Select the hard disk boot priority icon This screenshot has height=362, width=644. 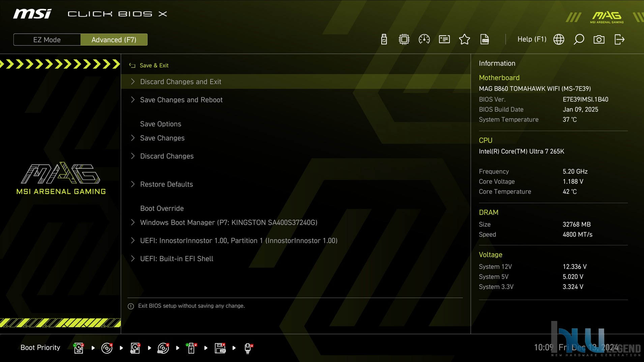click(x=79, y=348)
